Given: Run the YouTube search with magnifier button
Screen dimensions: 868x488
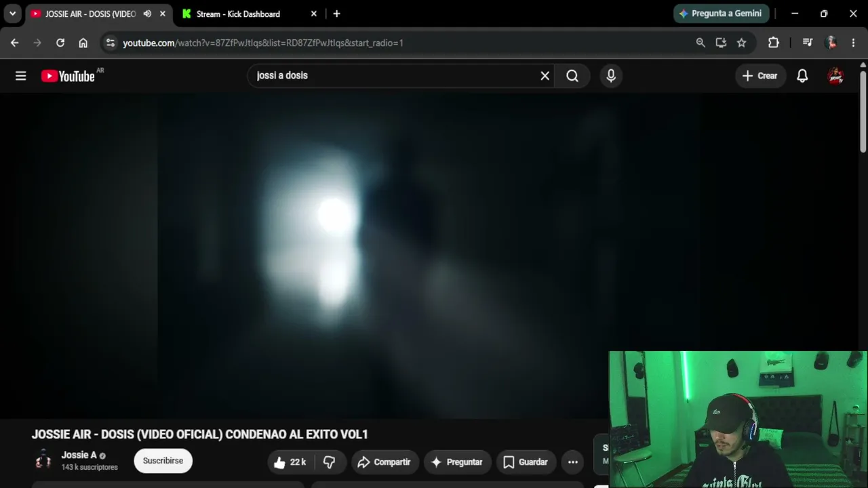Looking at the screenshot, I should coord(572,76).
